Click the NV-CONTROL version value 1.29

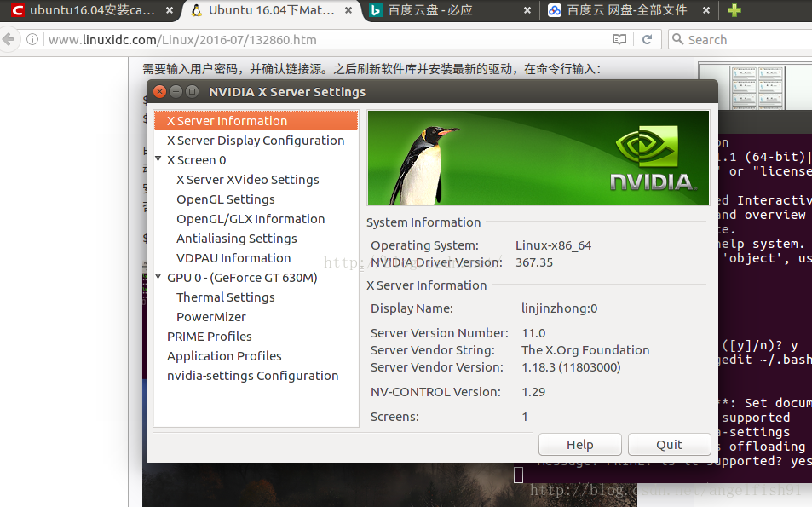533,392
